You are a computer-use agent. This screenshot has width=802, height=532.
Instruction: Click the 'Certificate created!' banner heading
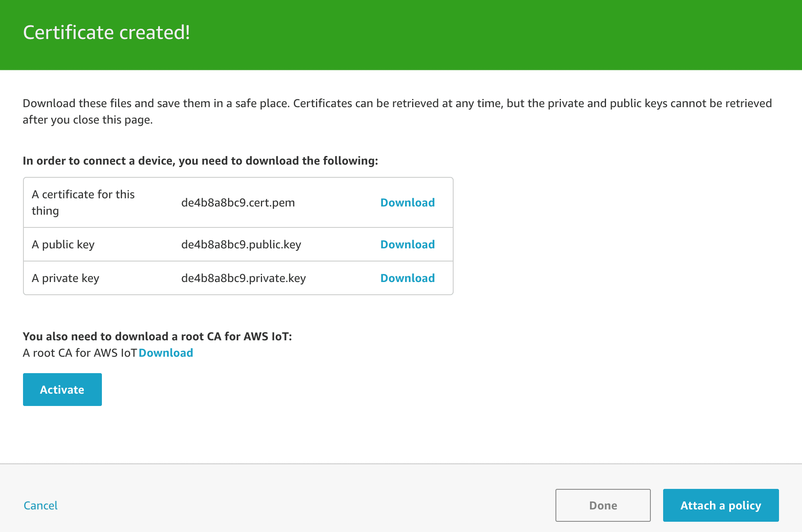(x=107, y=32)
